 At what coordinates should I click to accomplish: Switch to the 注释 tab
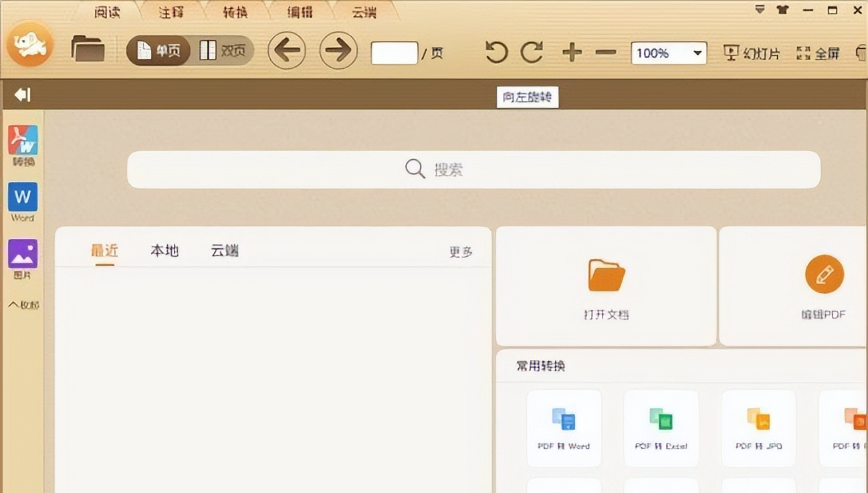point(171,12)
